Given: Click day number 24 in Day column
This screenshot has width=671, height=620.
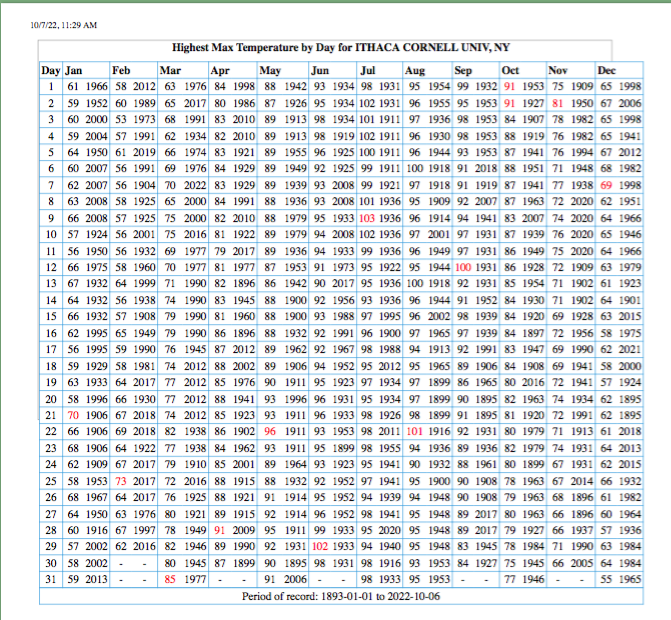Looking at the screenshot, I should 51,465.
